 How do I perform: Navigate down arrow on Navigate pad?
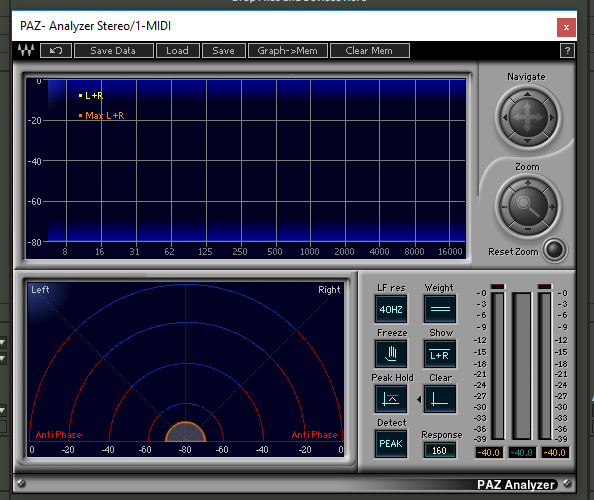(x=527, y=141)
